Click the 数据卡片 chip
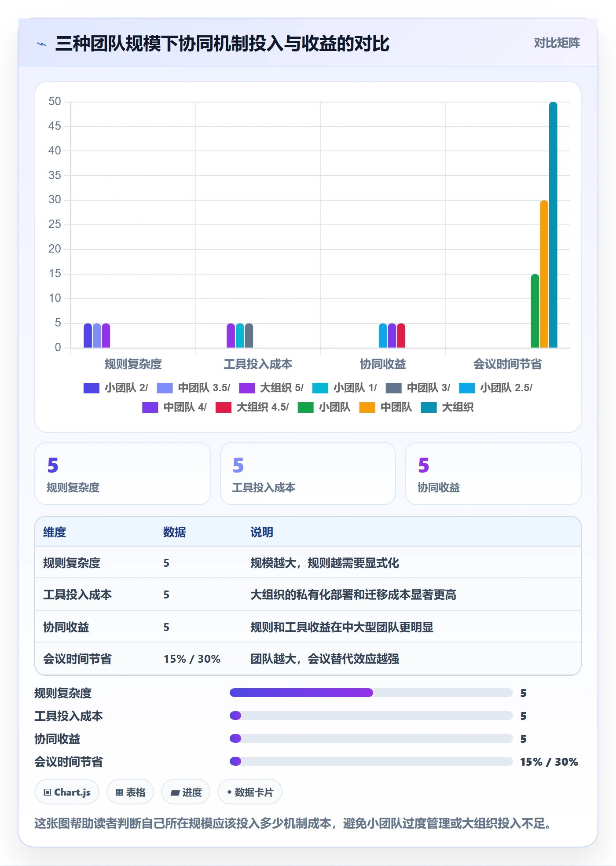Screen dimensions: 616x866 tap(250, 792)
